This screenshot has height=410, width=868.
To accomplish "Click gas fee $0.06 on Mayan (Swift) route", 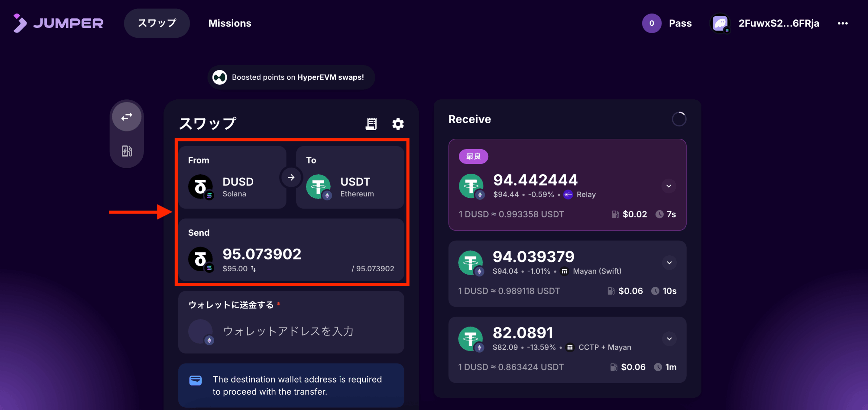I will pyautogui.click(x=625, y=291).
